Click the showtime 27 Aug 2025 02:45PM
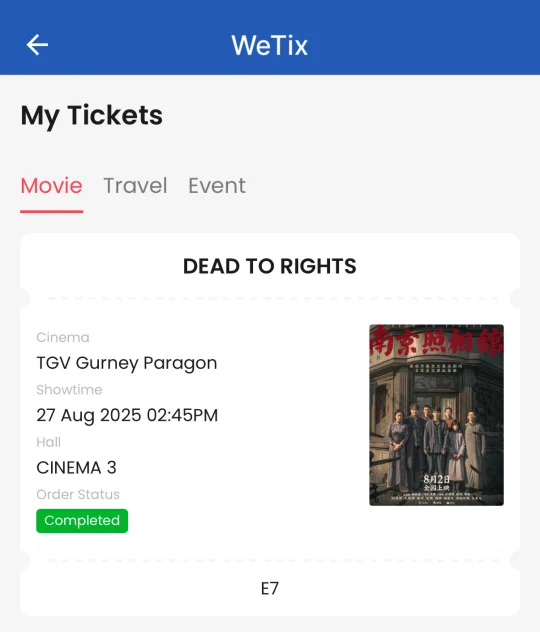Screen dimensions: 540x632 pyautogui.click(x=127, y=416)
